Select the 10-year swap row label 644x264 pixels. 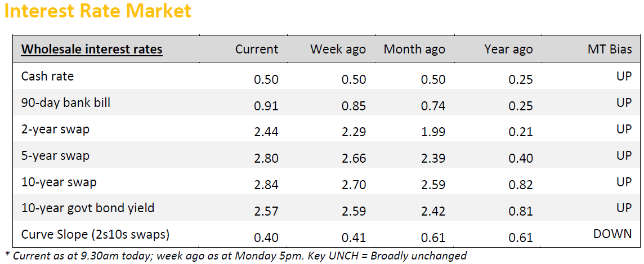click(x=59, y=182)
